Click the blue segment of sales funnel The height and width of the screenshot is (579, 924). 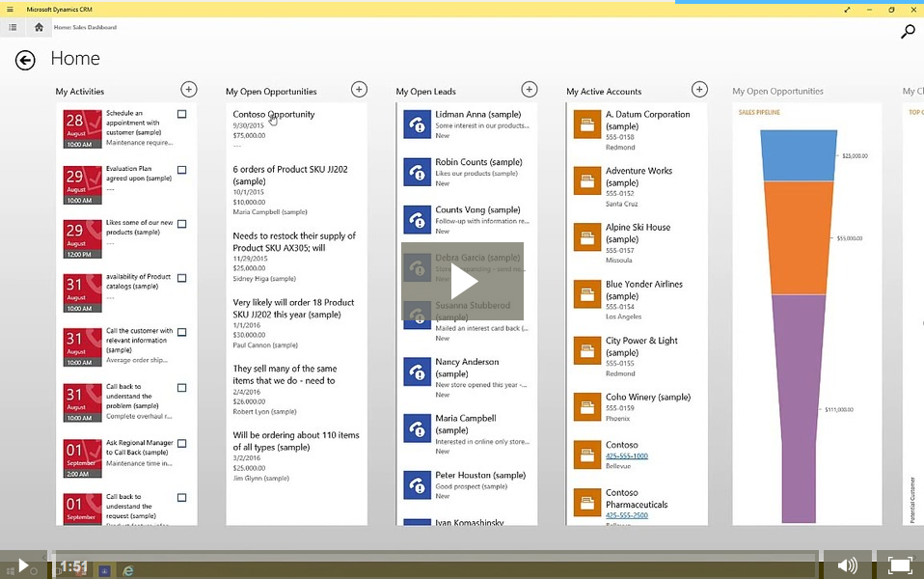coord(799,155)
